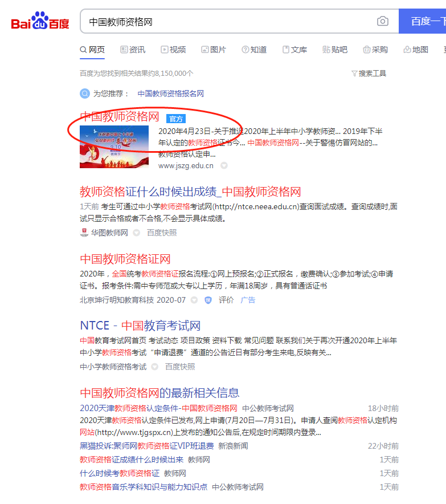446x504 pixels.
Task: Click 百度为您找到相关结果约8,150,000个 text
Action: point(137,74)
